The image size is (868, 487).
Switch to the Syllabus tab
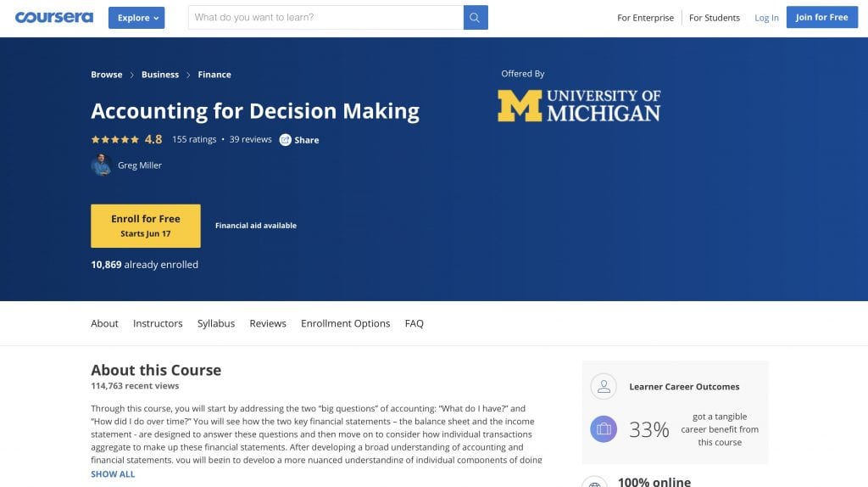[216, 323]
